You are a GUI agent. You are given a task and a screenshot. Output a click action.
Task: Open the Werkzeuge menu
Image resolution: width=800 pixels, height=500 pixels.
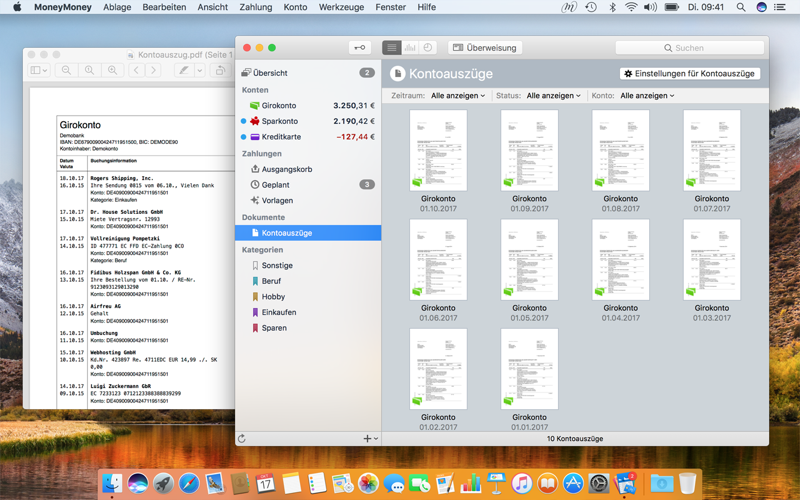point(341,7)
